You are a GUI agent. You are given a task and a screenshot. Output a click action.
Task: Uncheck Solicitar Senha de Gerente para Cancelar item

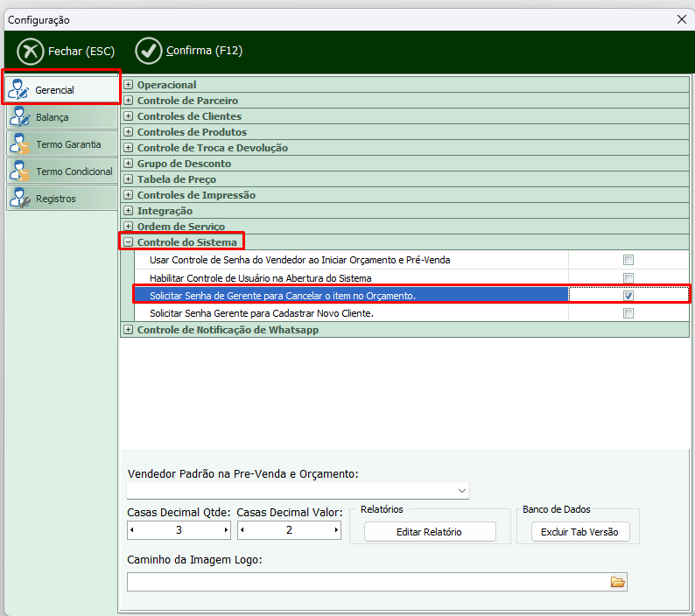tap(628, 296)
